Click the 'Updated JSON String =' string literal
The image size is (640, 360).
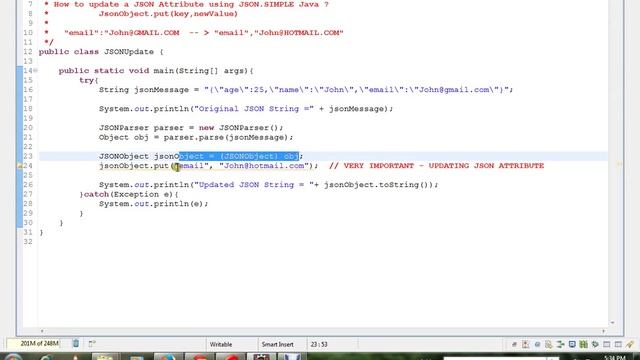254,185
